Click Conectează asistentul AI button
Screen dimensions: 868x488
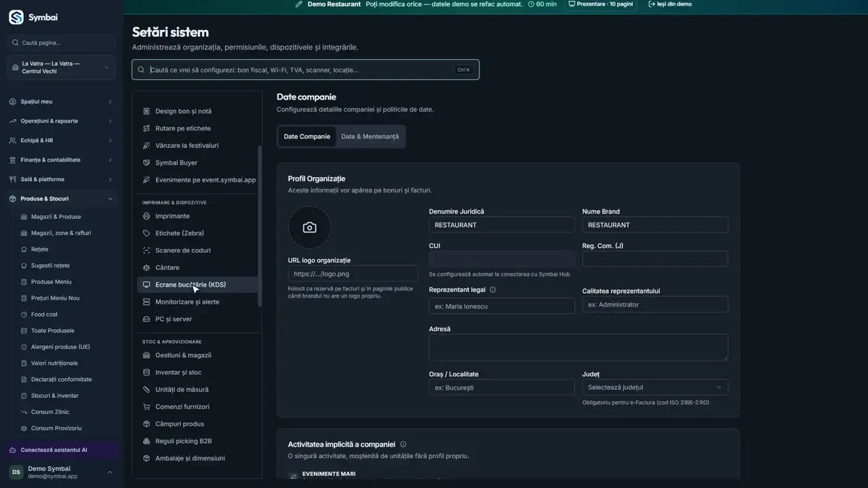61,450
